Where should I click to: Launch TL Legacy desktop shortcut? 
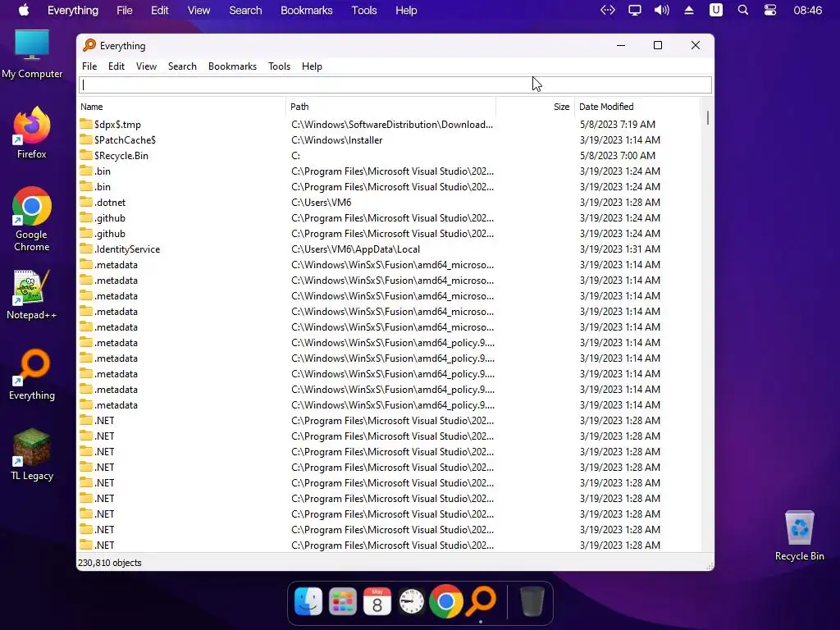[32, 454]
